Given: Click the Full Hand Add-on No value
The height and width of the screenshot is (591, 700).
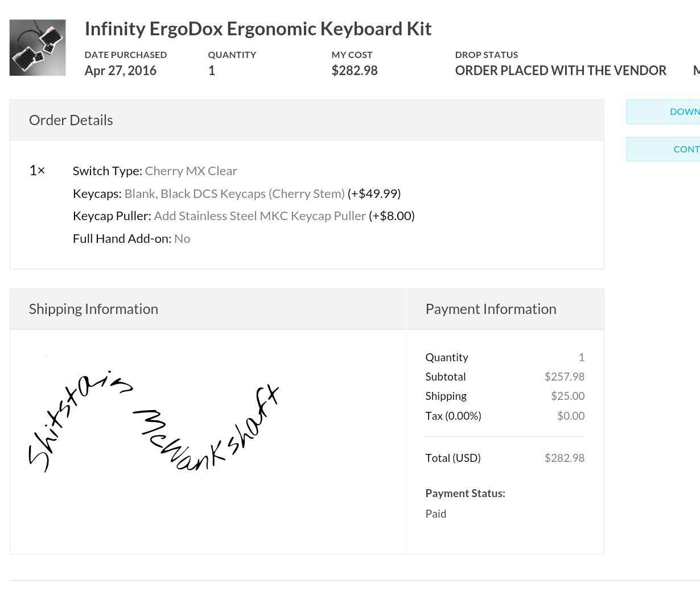Looking at the screenshot, I should [182, 239].
